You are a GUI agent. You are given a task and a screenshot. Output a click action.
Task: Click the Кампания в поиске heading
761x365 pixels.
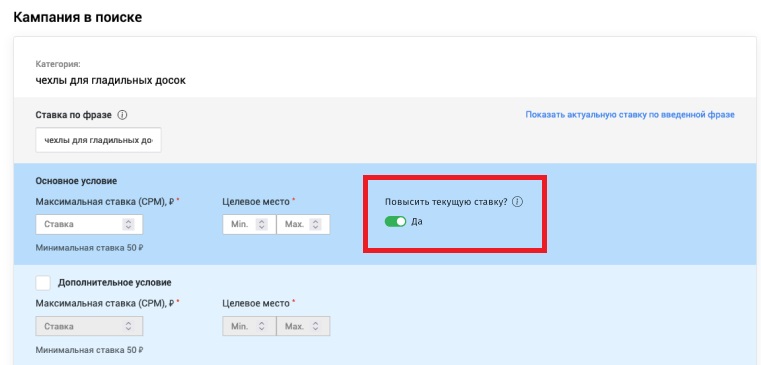78,17
